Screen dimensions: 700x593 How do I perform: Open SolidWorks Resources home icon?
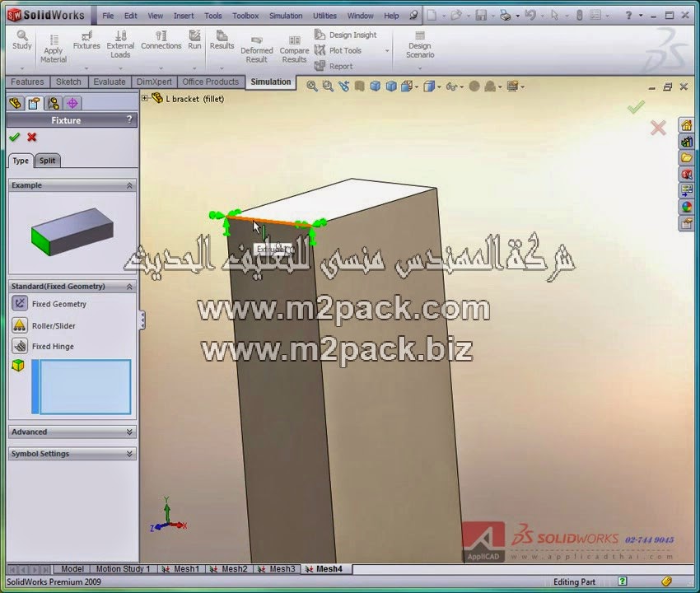(x=686, y=125)
